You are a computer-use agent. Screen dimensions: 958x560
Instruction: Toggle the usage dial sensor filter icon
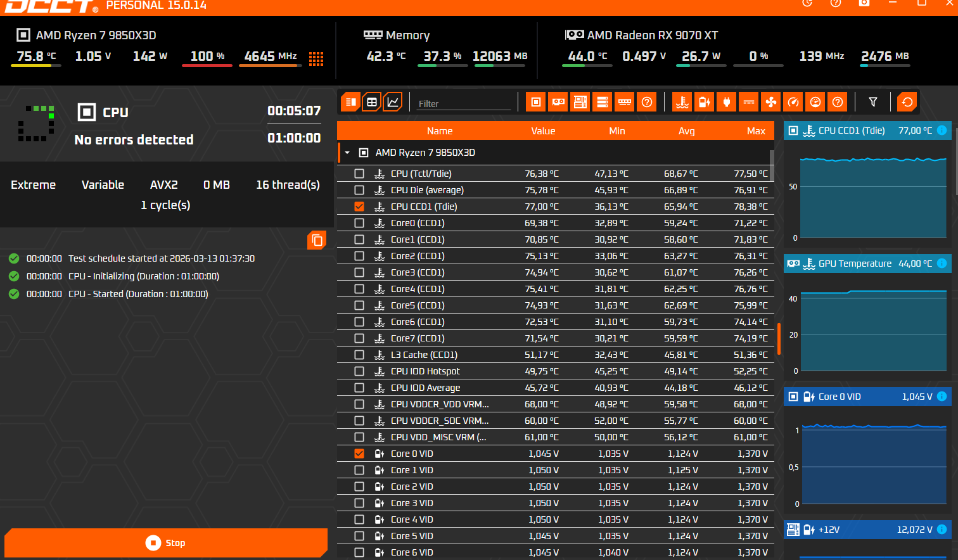(815, 102)
